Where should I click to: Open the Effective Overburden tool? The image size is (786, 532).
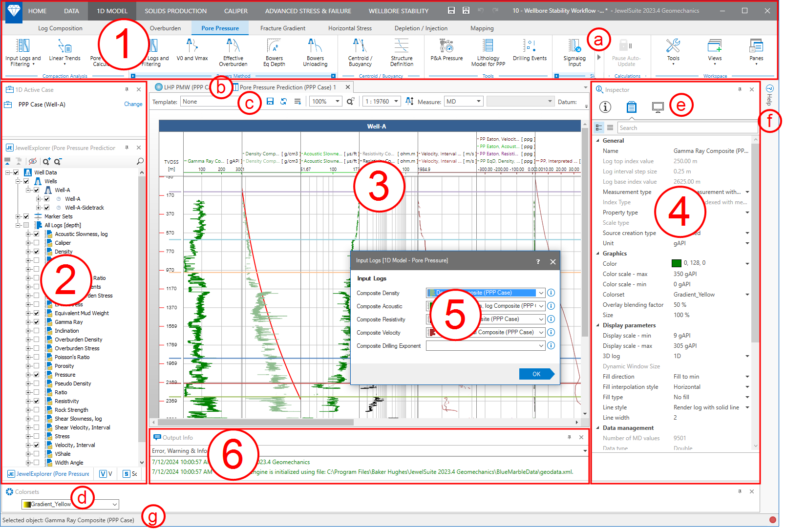233,47
